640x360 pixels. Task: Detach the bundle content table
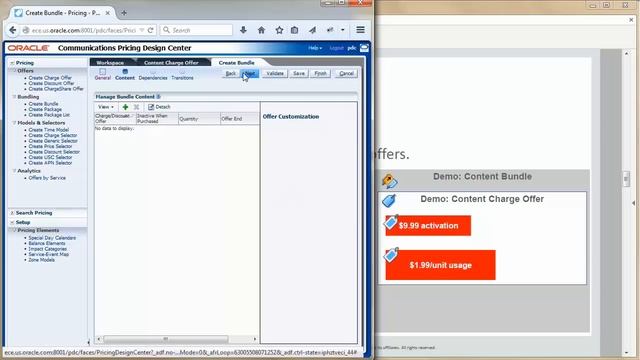pos(159,107)
